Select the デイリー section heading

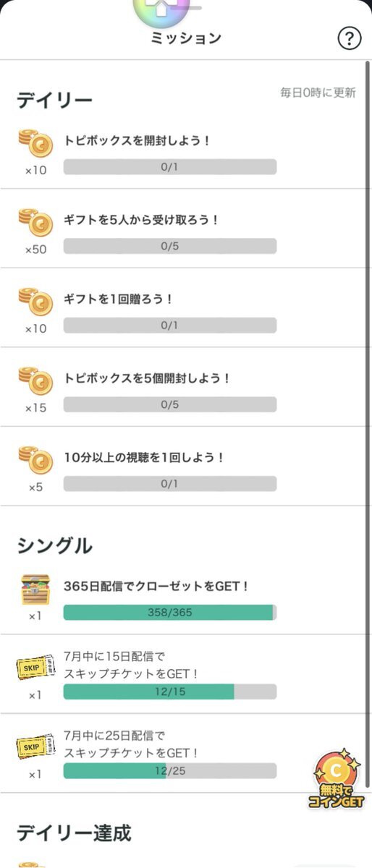point(55,101)
